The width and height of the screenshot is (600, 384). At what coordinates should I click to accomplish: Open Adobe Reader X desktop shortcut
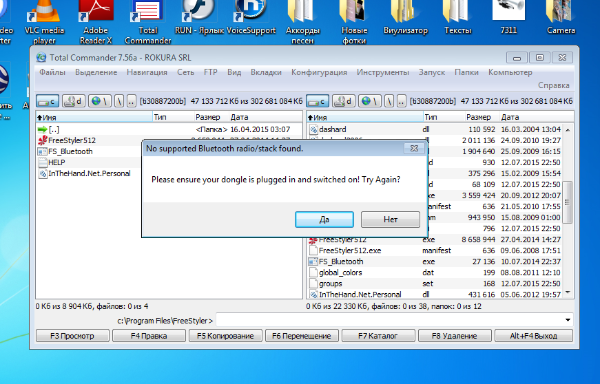[95, 22]
